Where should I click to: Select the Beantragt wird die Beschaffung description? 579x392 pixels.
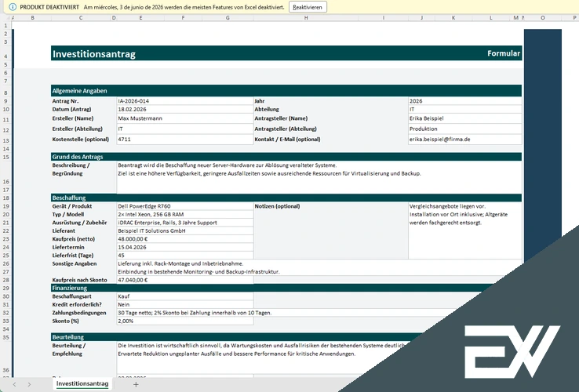point(319,177)
